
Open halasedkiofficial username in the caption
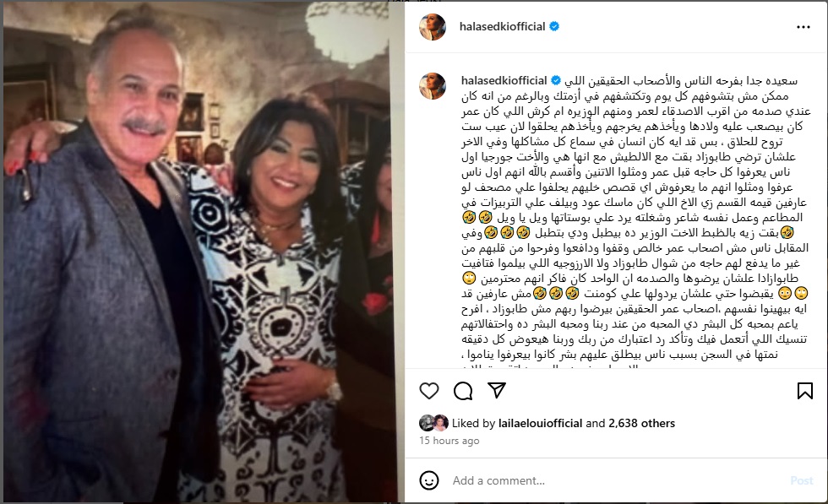[x=504, y=81]
